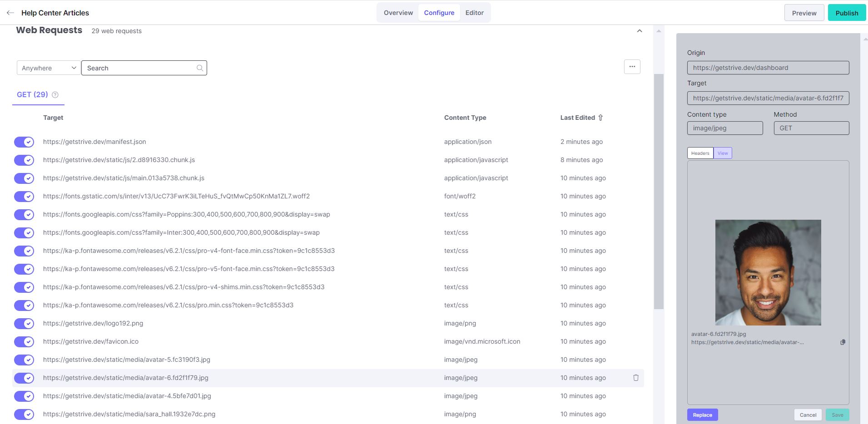Click the help icon next to GET (29)
Image resolution: width=868 pixels, height=424 pixels.
pos(55,95)
